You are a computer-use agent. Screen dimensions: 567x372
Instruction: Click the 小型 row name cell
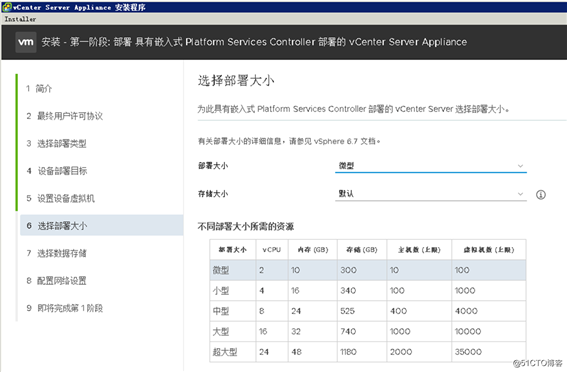click(233, 291)
